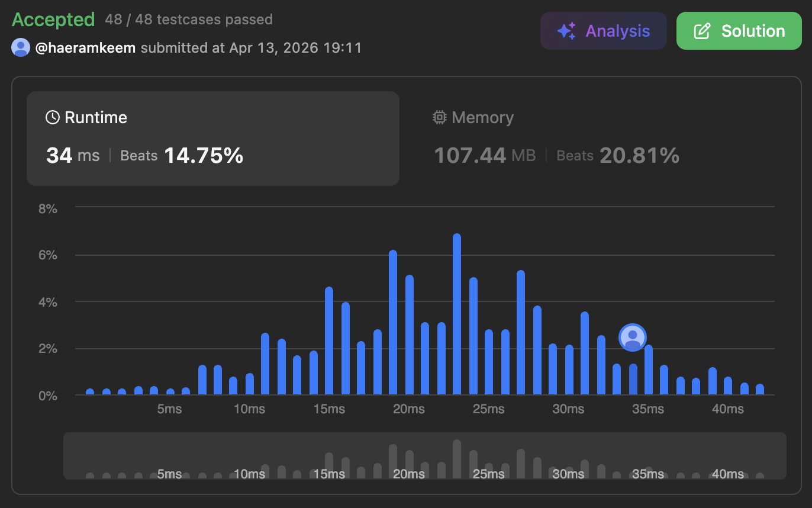Image resolution: width=812 pixels, height=508 pixels.
Task: Click the clock icon beside Runtime
Action: tap(53, 117)
